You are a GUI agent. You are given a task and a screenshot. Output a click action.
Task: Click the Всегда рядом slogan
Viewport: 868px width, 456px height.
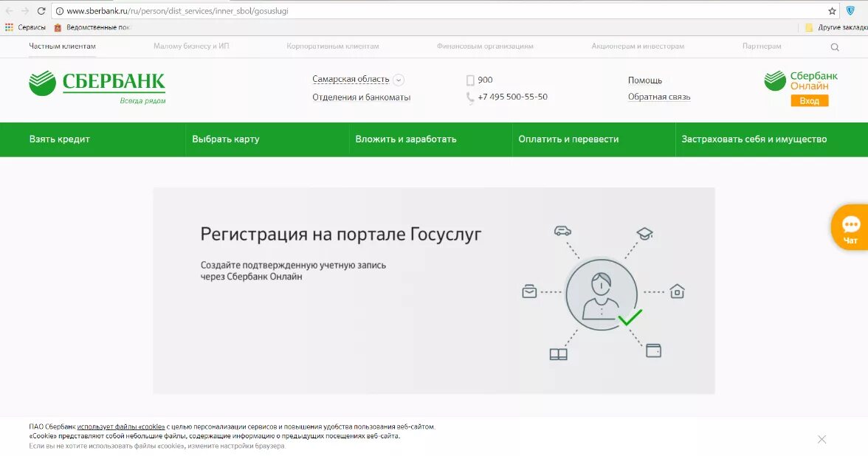click(x=143, y=101)
